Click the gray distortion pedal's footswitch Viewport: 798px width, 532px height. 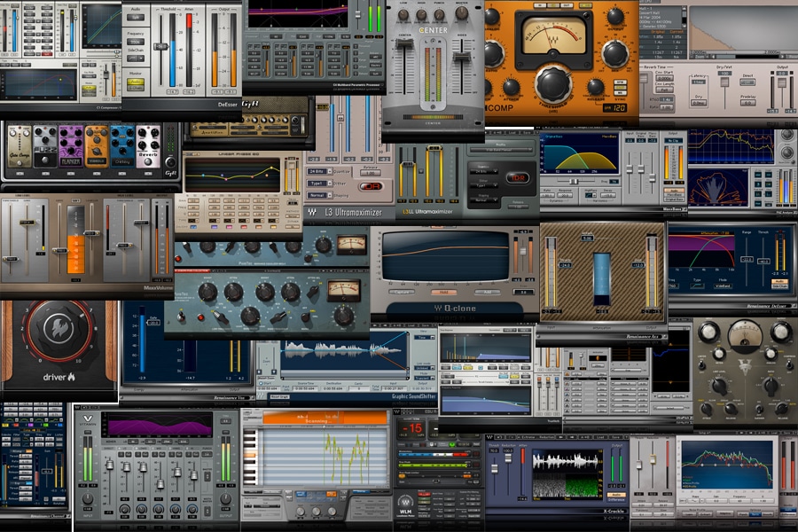click(x=45, y=160)
